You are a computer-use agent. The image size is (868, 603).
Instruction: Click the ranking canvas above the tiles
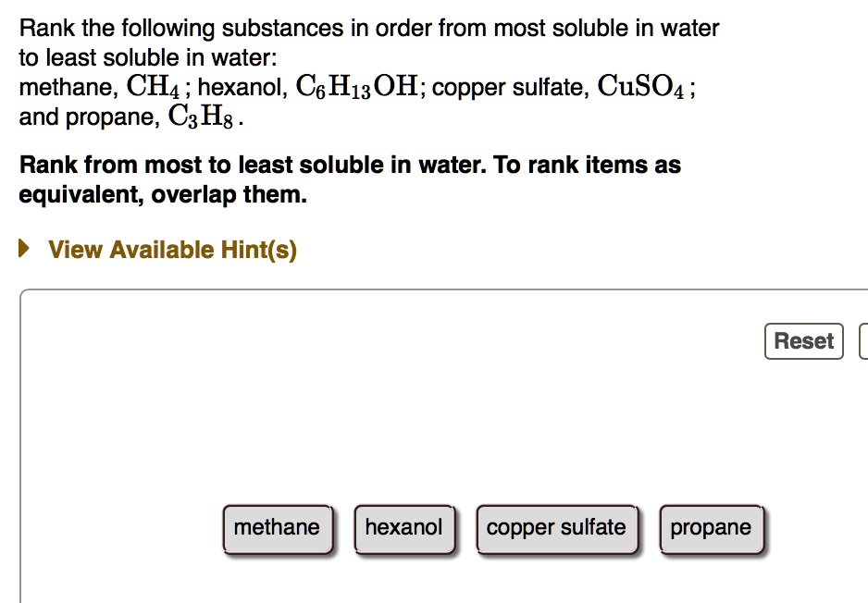click(435, 425)
